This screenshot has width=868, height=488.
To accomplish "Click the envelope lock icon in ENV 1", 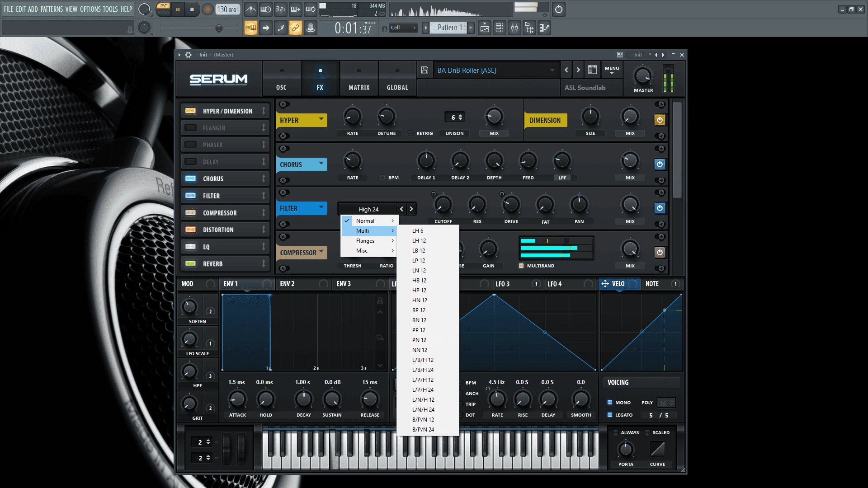I will tap(380, 300).
